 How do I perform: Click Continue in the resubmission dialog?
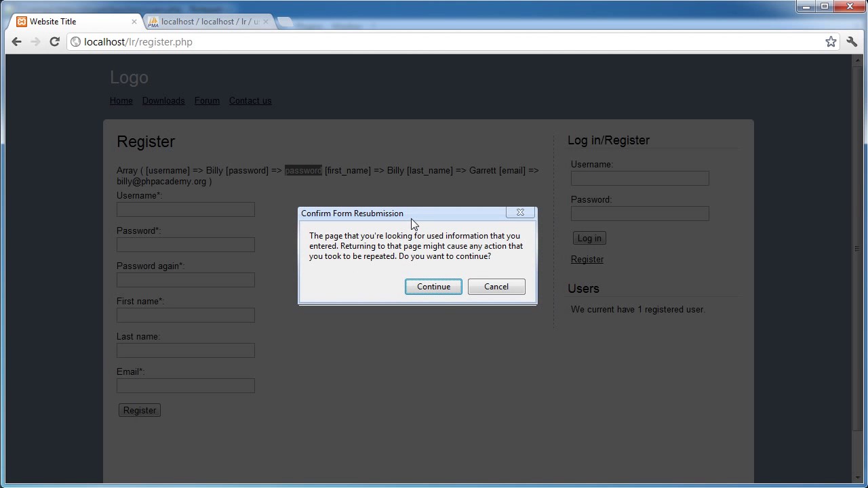(x=433, y=287)
